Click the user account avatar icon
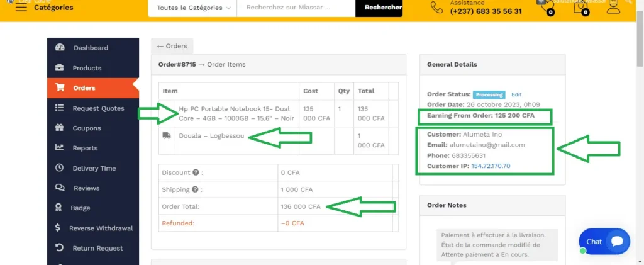The image size is (644, 265). [x=613, y=6]
